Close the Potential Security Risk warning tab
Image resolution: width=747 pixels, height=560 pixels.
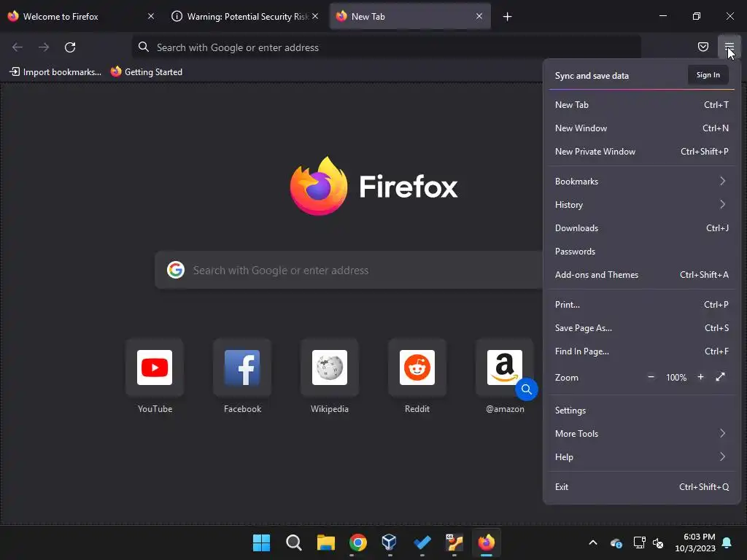[315, 16]
